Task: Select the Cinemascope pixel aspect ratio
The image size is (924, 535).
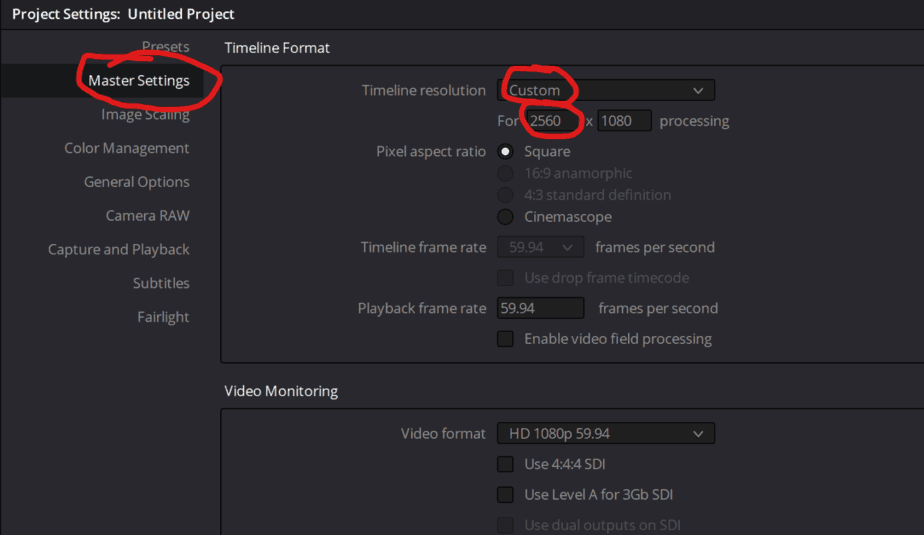Action: pos(505,217)
